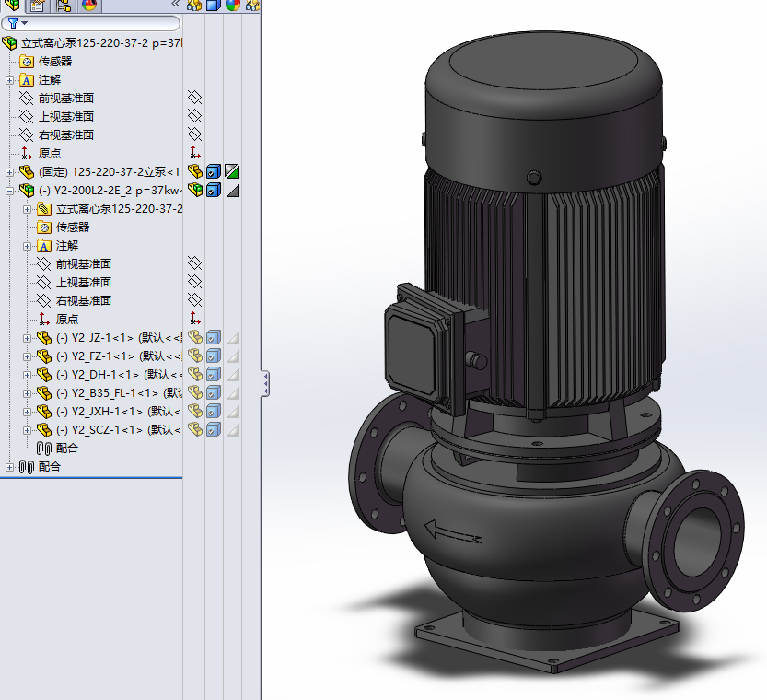This screenshot has height=700, width=767.
Task: Toggle hide/show for (固定) 125-220-37-2立泵
Action: [x=194, y=171]
